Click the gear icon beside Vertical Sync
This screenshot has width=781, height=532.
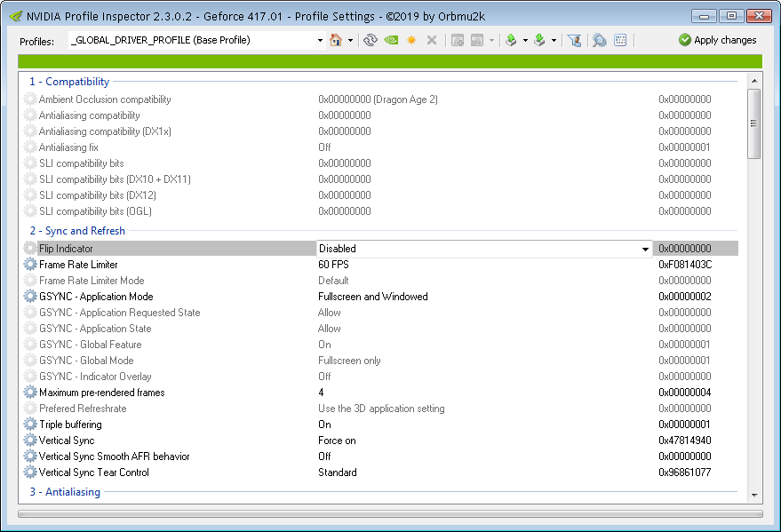click(x=30, y=440)
